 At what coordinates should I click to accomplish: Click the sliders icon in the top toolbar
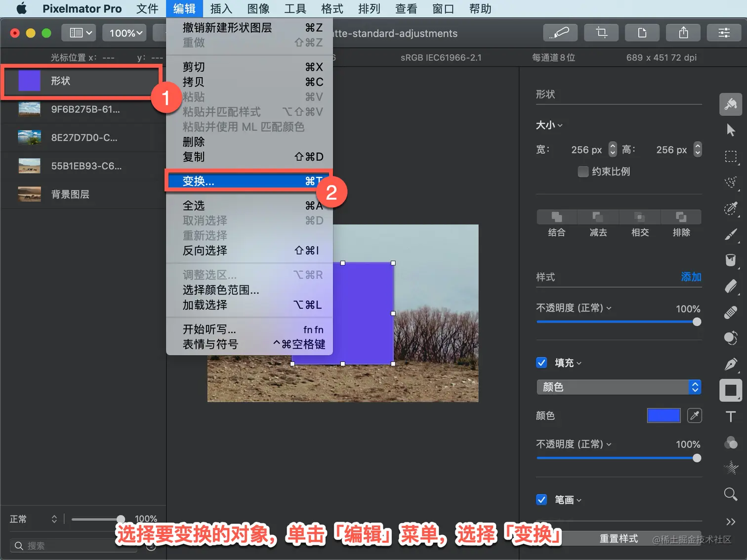coord(724,33)
